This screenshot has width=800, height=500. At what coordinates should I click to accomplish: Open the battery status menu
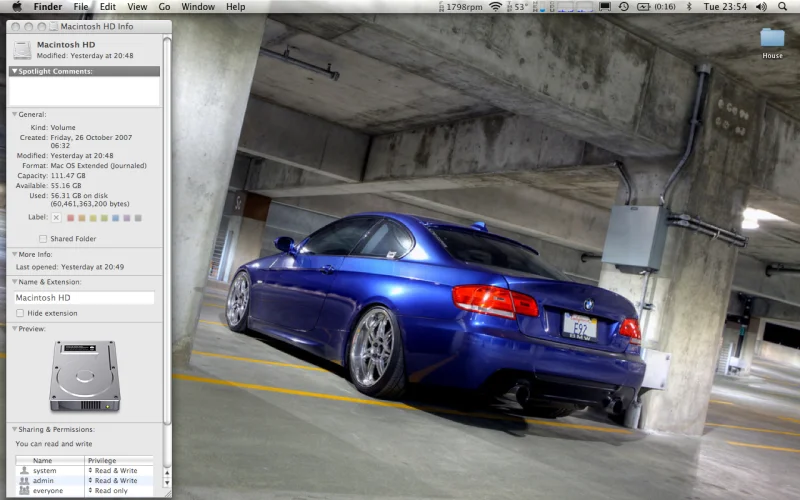click(x=656, y=7)
